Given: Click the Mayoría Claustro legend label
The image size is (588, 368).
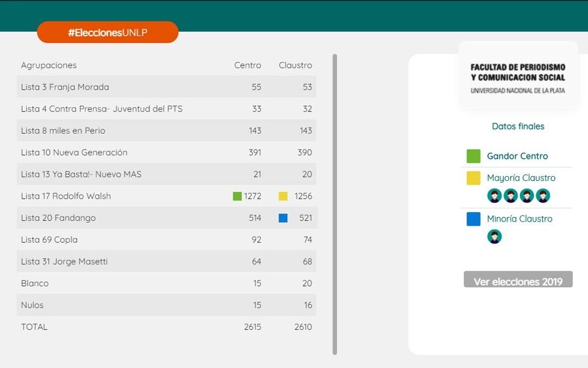Looking at the screenshot, I should click(x=521, y=178).
